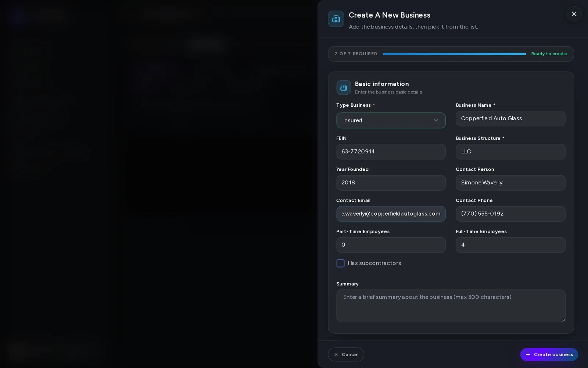Edit the FEIN input field
This screenshot has width=588, height=368.
[x=391, y=152]
